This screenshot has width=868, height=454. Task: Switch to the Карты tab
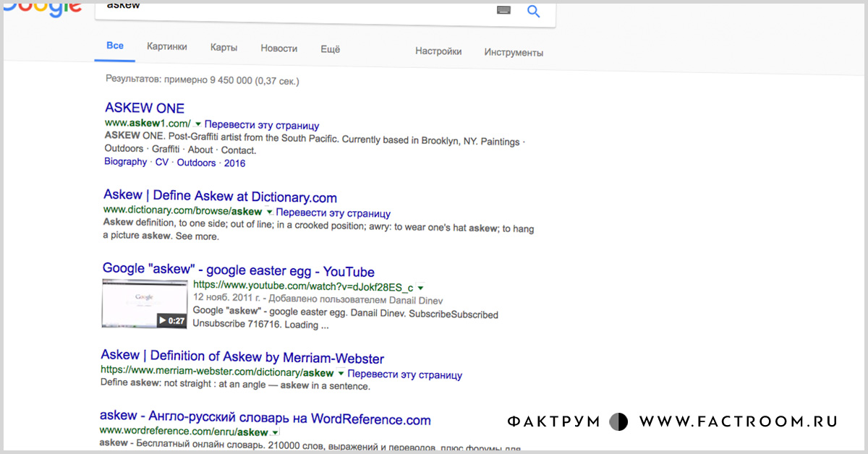pyautogui.click(x=224, y=48)
